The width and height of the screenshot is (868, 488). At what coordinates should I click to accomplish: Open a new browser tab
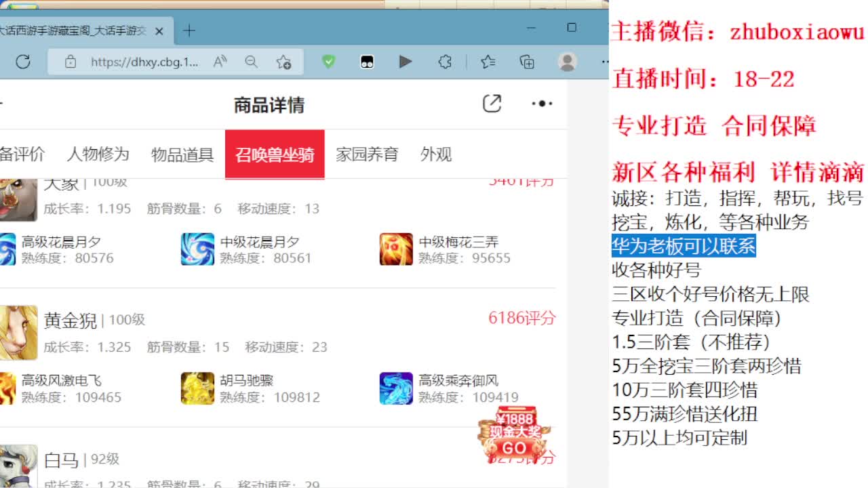coord(189,30)
